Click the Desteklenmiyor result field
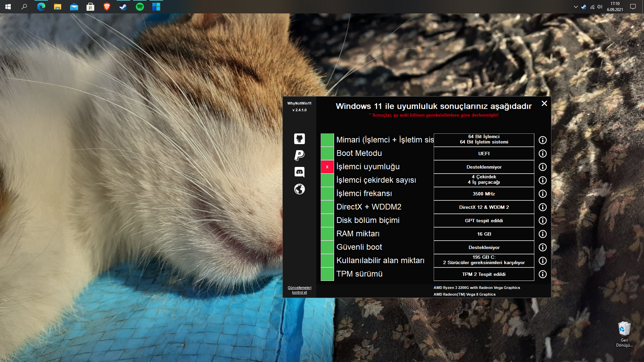 (484, 167)
